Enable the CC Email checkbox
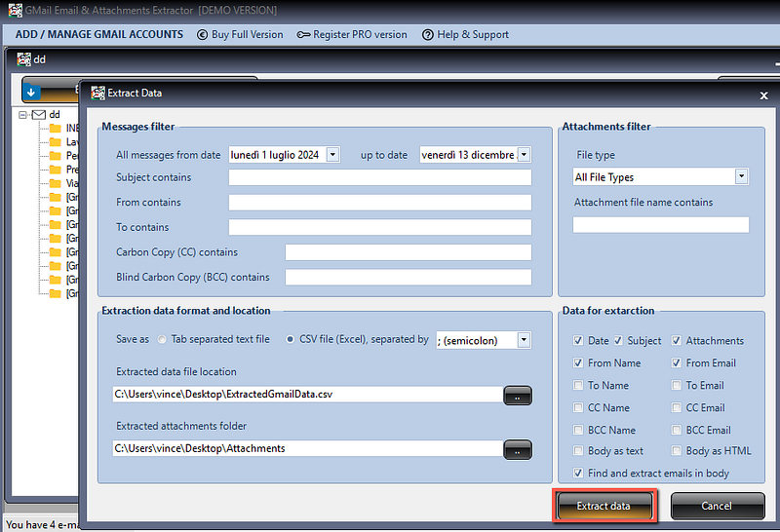This screenshot has width=780, height=532. point(677,407)
